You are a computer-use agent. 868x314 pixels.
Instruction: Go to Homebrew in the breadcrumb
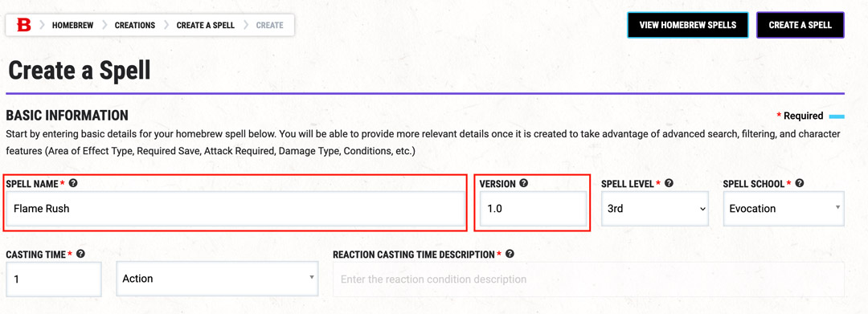coord(72,25)
